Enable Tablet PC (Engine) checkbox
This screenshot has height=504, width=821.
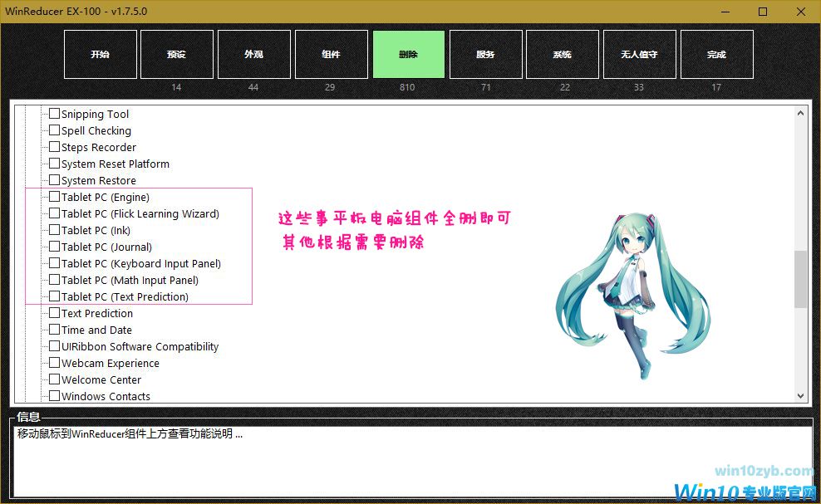click(55, 197)
